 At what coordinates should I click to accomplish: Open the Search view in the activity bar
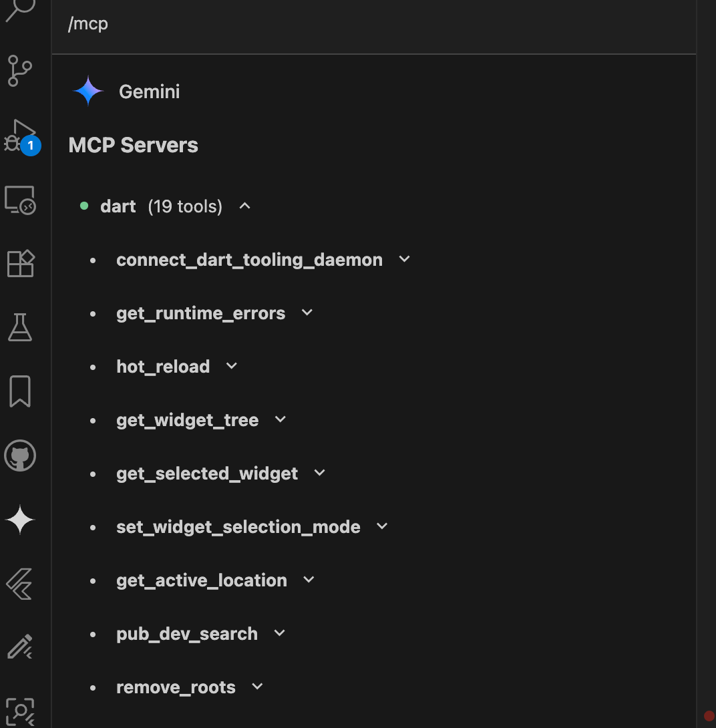coord(19,10)
